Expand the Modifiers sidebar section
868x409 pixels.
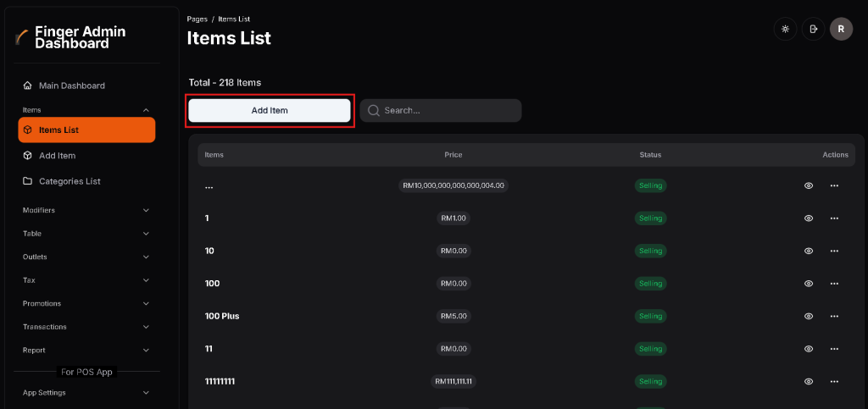tap(85, 210)
